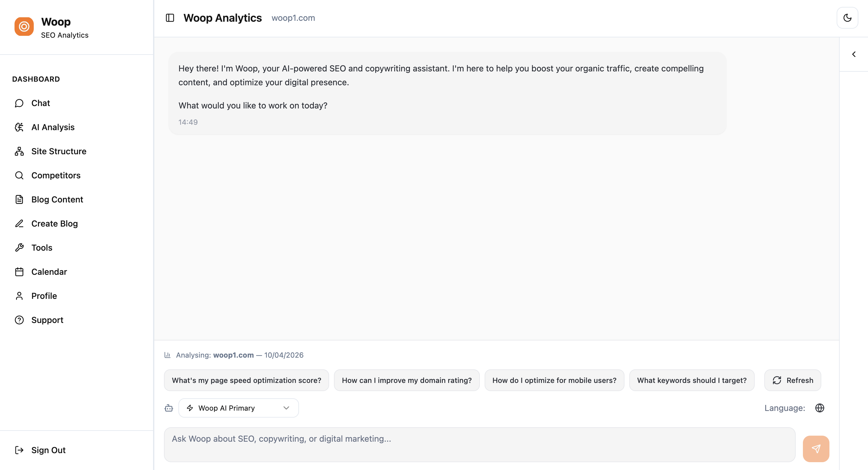Select AI Analysis in the sidebar
The height and width of the screenshot is (470, 868).
pyautogui.click(x=53, y=127)
